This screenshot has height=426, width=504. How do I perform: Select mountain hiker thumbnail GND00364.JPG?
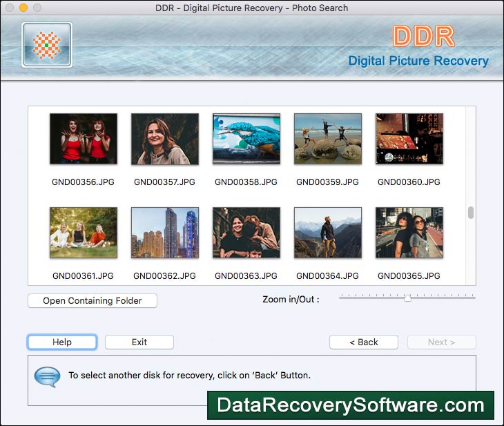click(328, 233)
